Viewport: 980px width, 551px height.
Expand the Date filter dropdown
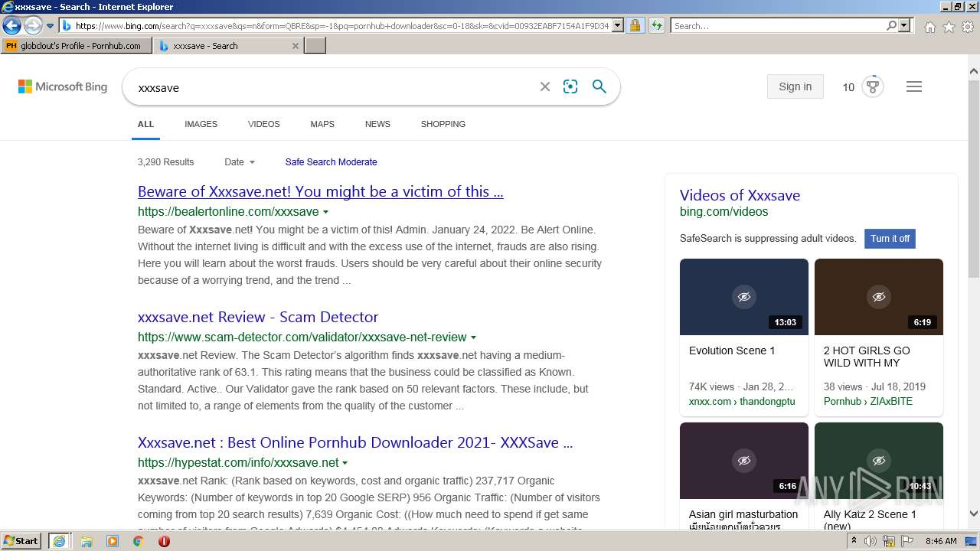[x=240, y=162]
